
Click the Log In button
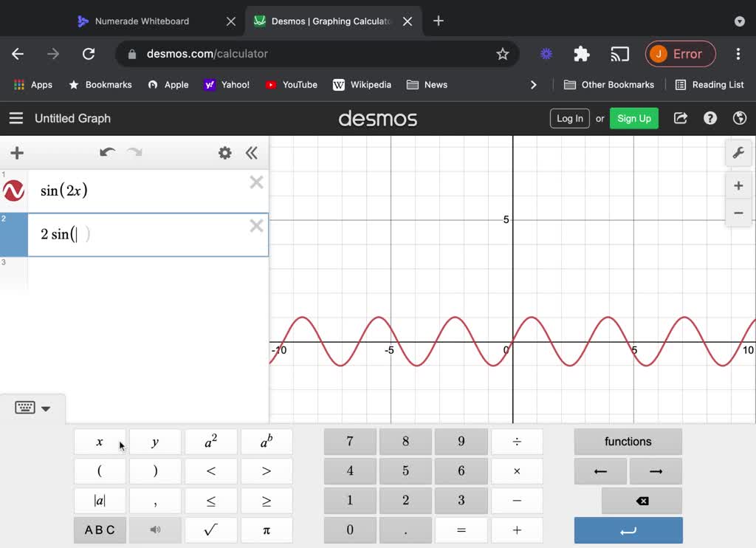(x=569, y=118)
